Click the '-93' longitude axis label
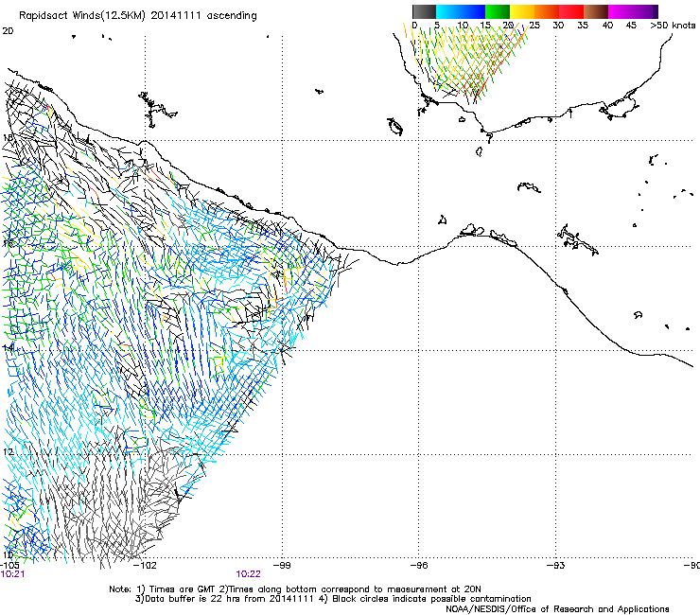 point(555,566)
